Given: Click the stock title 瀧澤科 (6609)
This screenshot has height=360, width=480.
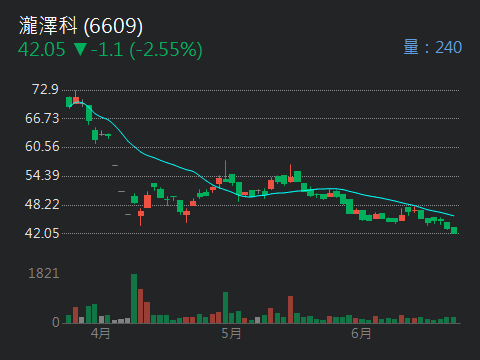Looking at the screenshot, I should coord(81,26).
